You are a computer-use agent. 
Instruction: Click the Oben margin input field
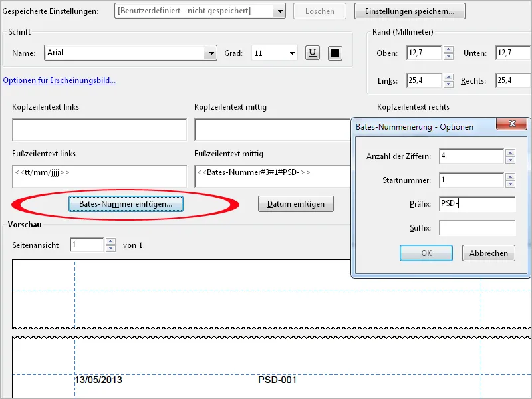[424, 53]
